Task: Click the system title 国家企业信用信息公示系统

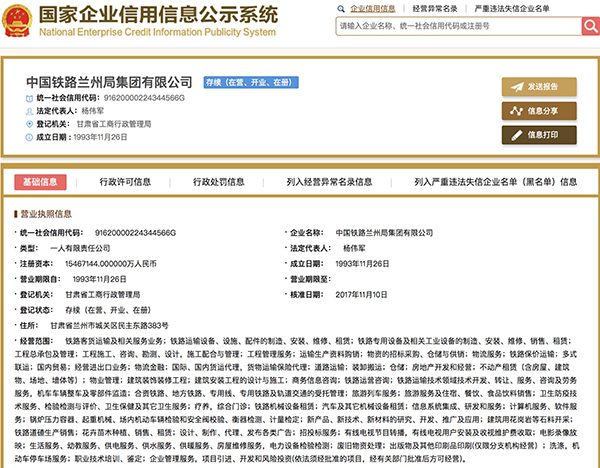Action: click(x=158, y=15)
